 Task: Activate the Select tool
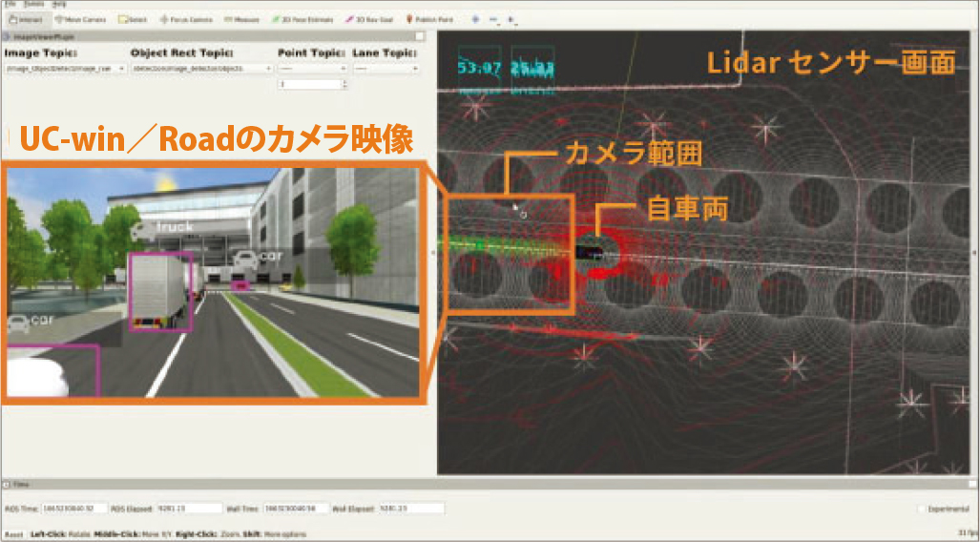(x=134, y=20)
